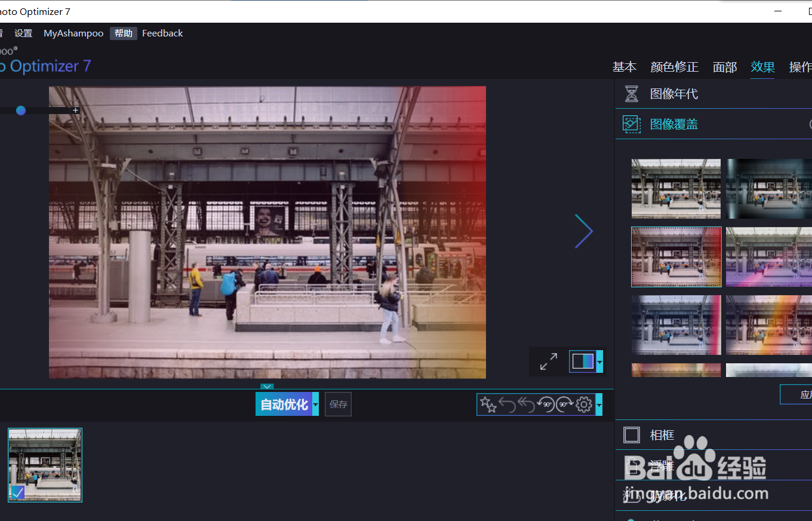Undo the last change with the single arrow

(x=507, y=404)
